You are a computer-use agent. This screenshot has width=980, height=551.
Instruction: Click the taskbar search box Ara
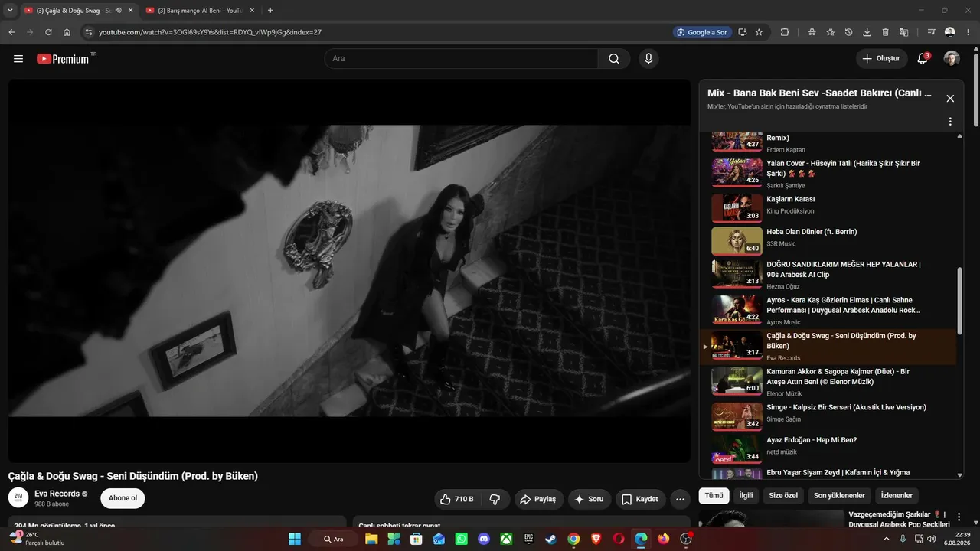[x=333, y=539]
